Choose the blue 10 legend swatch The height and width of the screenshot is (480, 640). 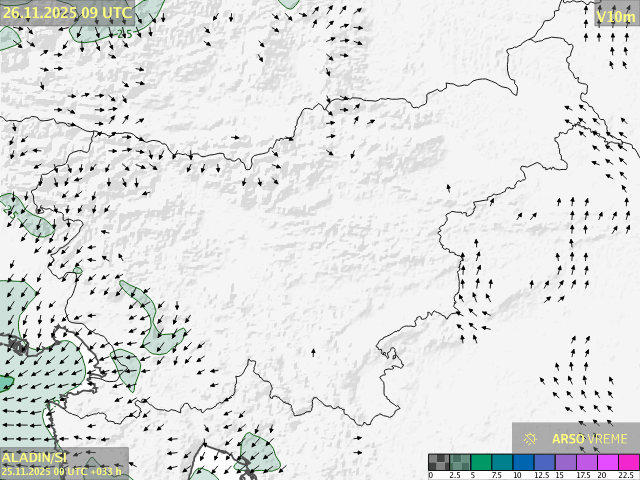(522, 462)
